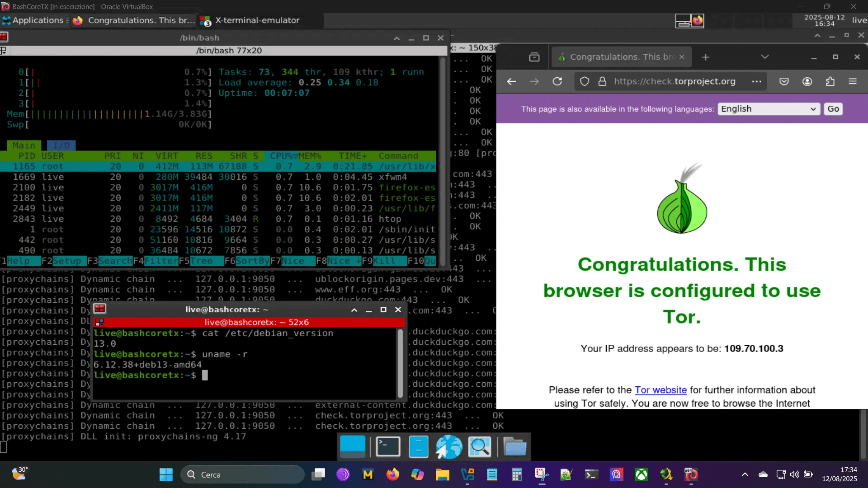Click the browser back arrow
The width and height of the screenshot is (868, 488).
click(511, 81)
